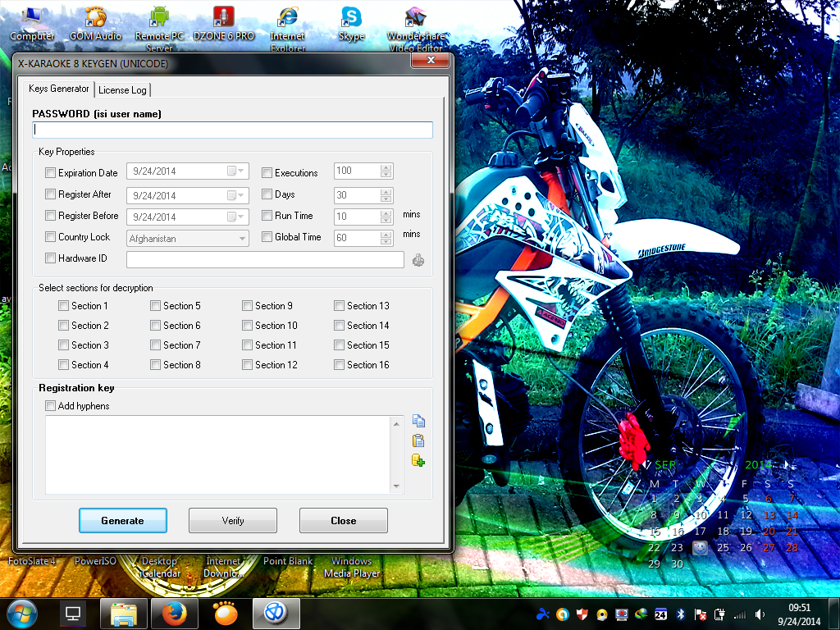Enable Add hyphens option
Screen dimensions: 840x630
[50, 405]
